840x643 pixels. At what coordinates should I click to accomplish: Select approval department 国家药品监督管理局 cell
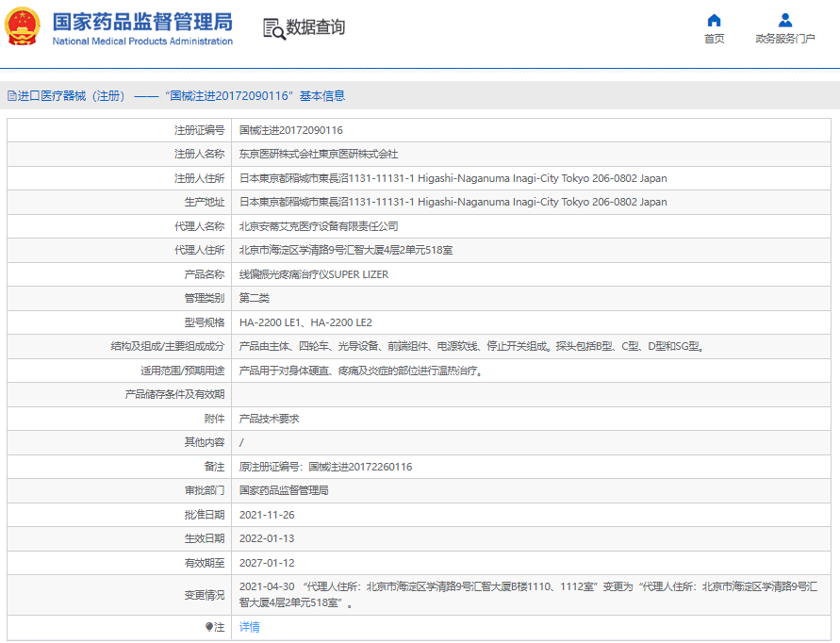pos(284,490)
